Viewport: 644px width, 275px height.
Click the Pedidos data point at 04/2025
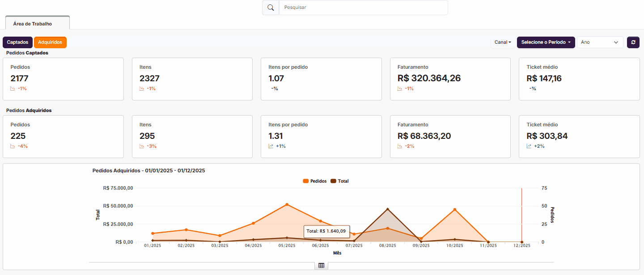pos(253,223)
